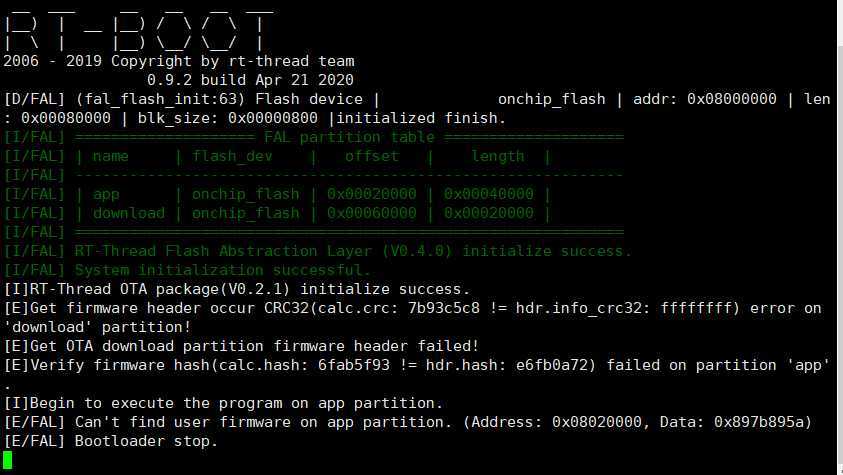
Task: Click app partition length 0x00040000
Action: tap(488, 194)
